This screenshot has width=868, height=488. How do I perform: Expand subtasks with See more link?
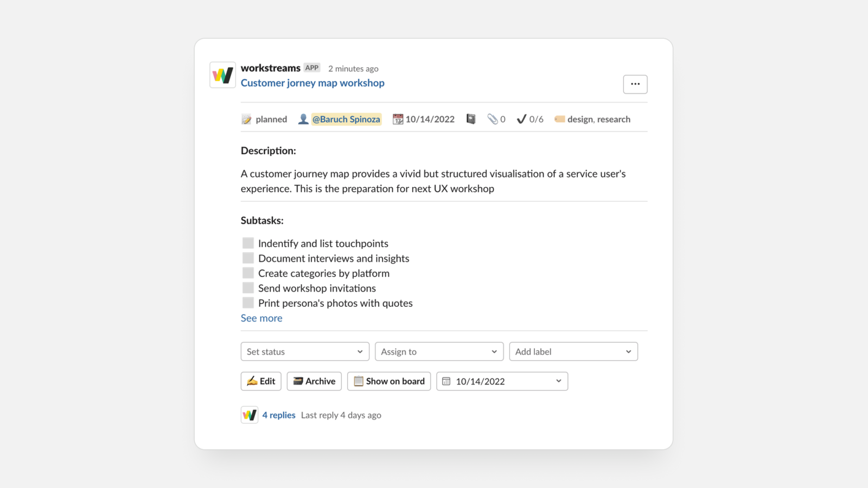[261, 318]
